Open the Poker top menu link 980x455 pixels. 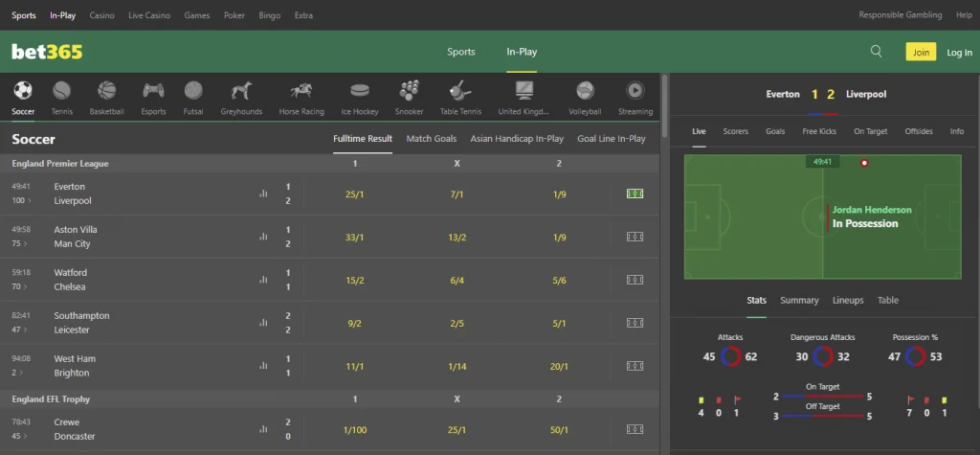(x=234, y=15)
